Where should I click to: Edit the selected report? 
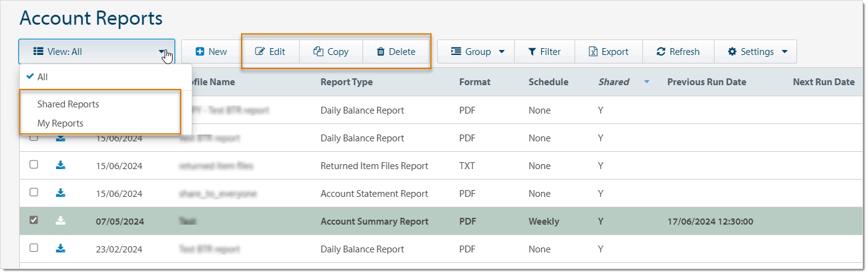(271, 52)
